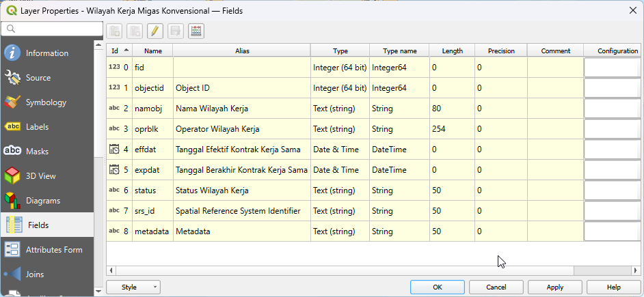Viewport: 644px width, 297px height.
Task: Open the Field Calculator
Action: click(x=196, y=31)
